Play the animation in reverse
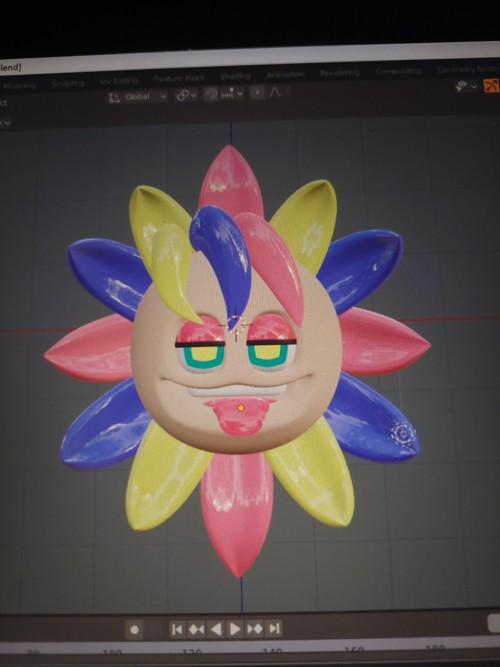500x667 pixels. coord(216,629)
